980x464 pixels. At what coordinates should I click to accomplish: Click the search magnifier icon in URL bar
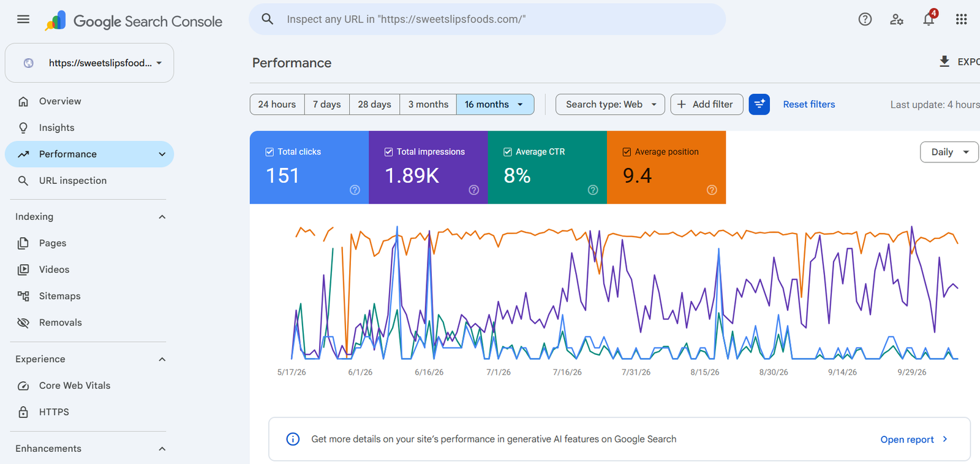pyautogui.click(x=268, y=19)
